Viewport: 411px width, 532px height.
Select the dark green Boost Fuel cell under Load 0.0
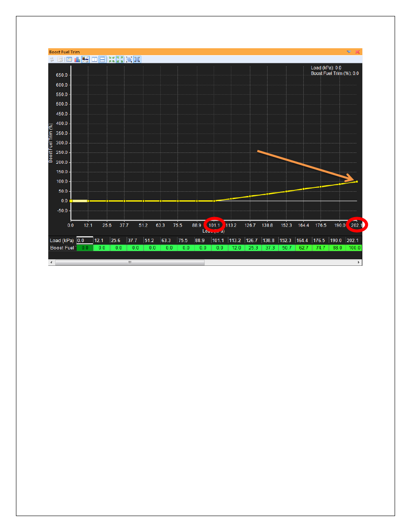[85, 248]
